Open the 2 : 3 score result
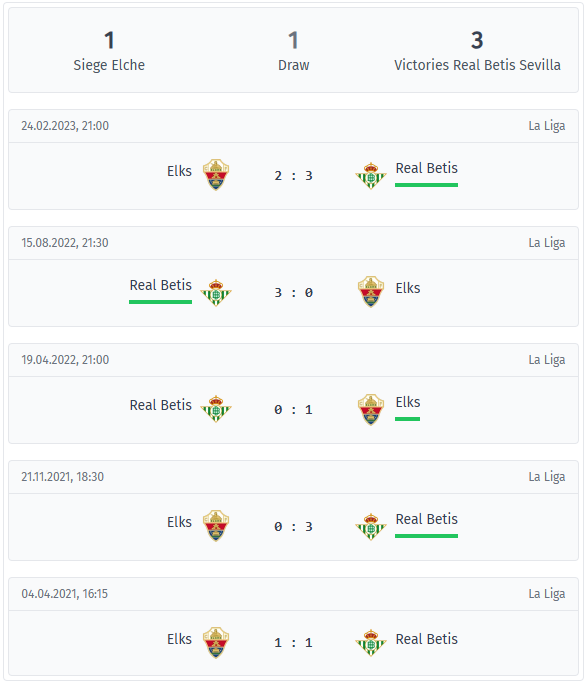This screenshot has height=681, width=585. (294, 176)
